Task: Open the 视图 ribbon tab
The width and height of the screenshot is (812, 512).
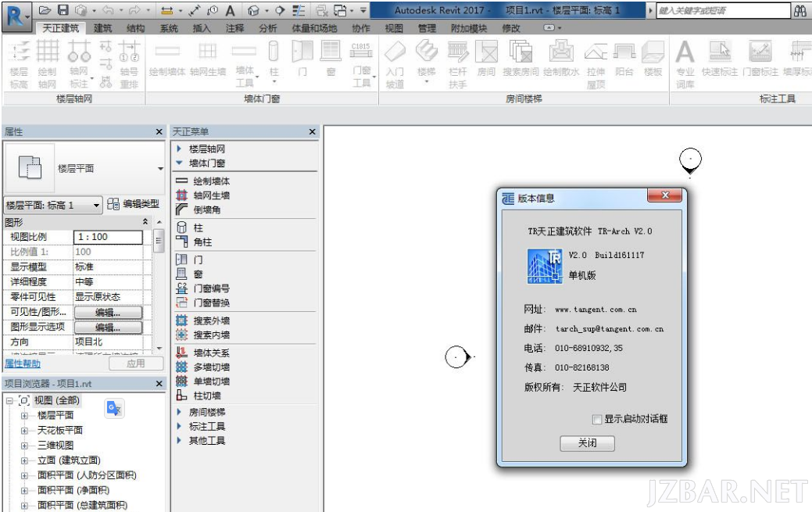Action: (394, 28)
